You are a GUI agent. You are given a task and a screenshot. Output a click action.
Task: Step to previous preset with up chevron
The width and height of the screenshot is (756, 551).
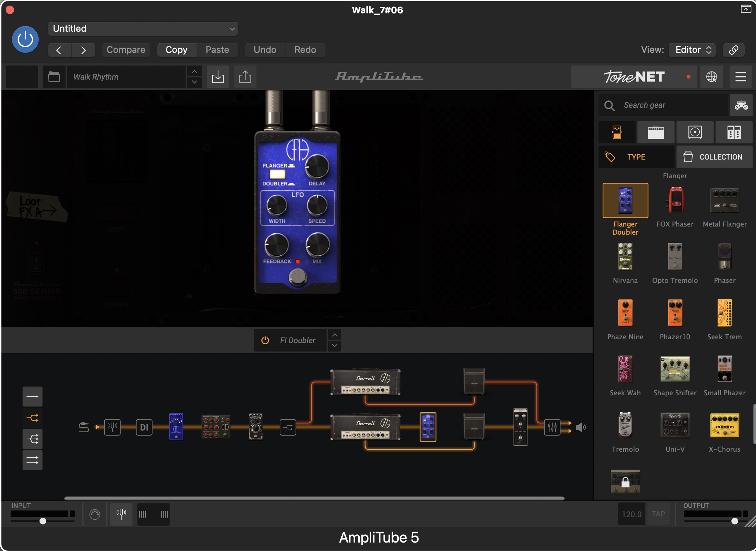tap(194, 71)
